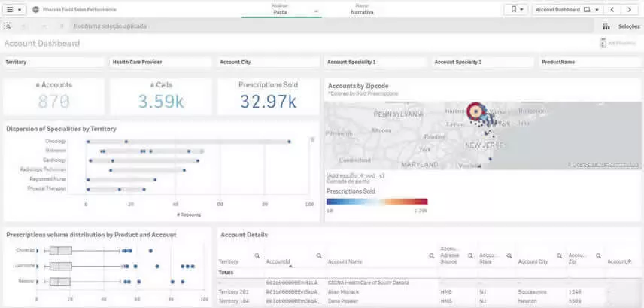Open the Health Care Provider filter
Viewport: 644px width, 308px height.
click(x=160, y=62)
